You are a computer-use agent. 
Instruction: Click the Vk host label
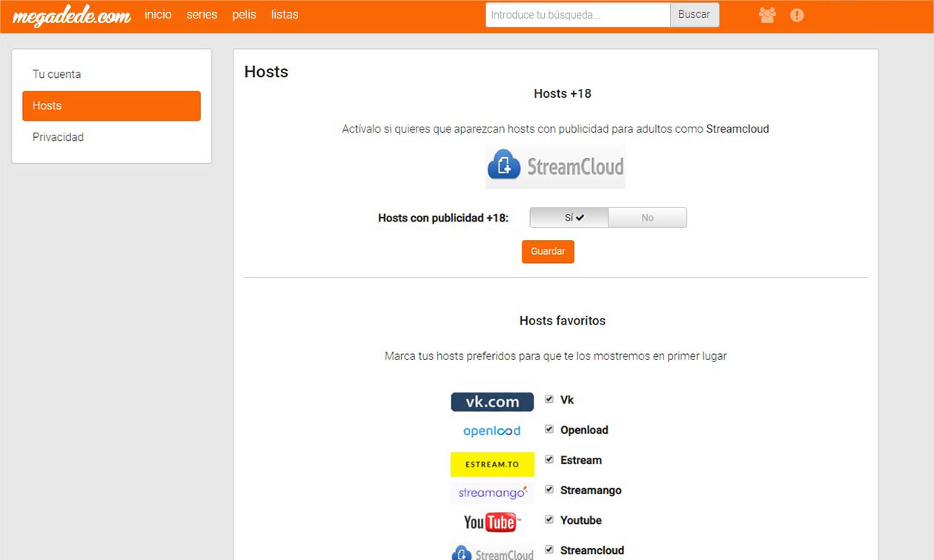tap(567, 400)
